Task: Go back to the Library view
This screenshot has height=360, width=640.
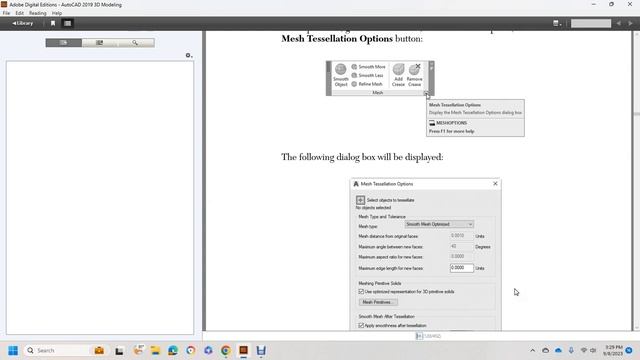Action: 22,23
